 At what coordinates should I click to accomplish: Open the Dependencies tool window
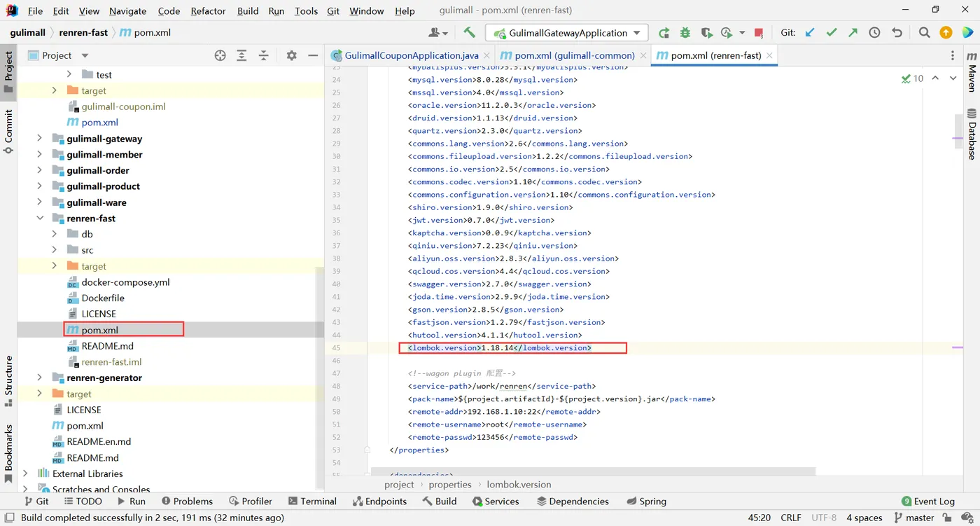pos(571,501)
